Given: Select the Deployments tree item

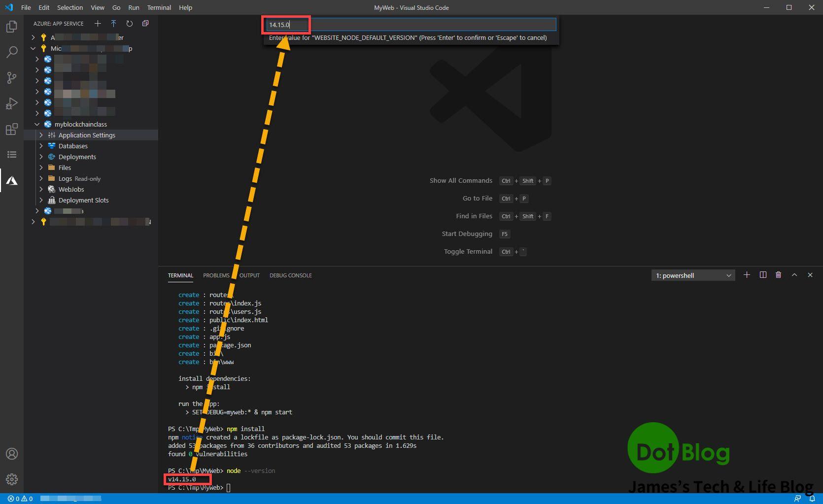Looking at the screenshot, I should (x=77, y=157).
